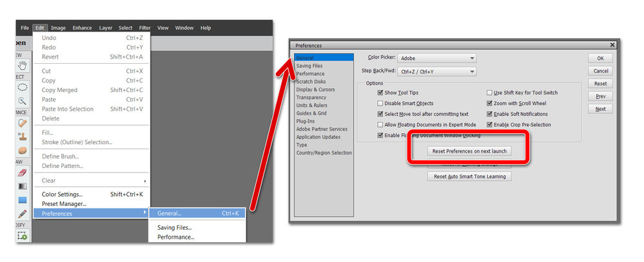The image size is (644, 262).
Task: Select the Gradient tool
Action: point(22,186)
